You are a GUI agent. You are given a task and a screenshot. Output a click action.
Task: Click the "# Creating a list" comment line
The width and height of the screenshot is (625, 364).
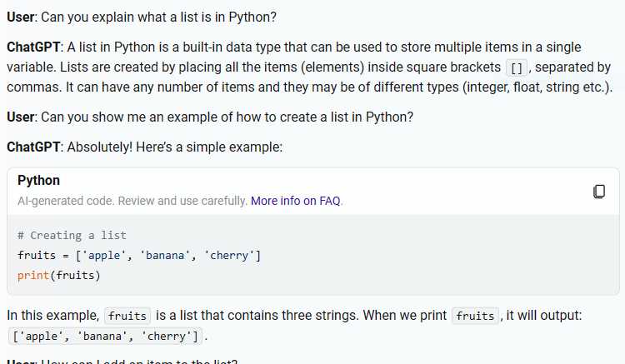click(72, 236)
